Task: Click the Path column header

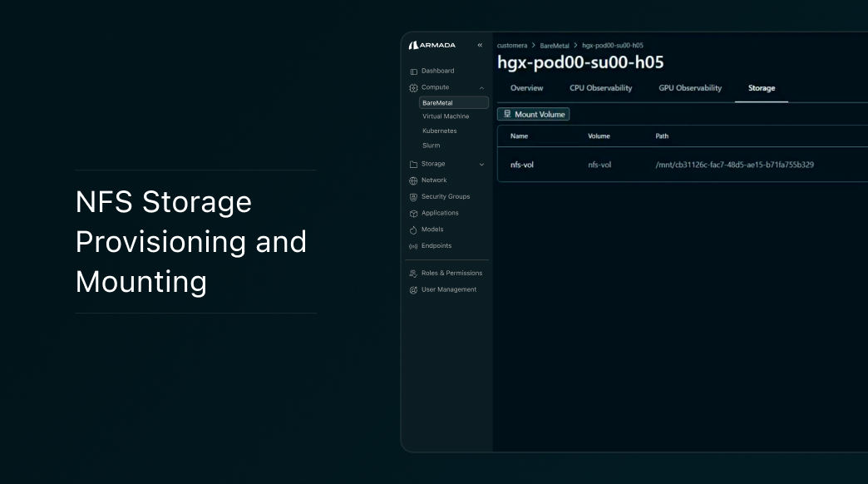Action: click(x=662, y=136)
